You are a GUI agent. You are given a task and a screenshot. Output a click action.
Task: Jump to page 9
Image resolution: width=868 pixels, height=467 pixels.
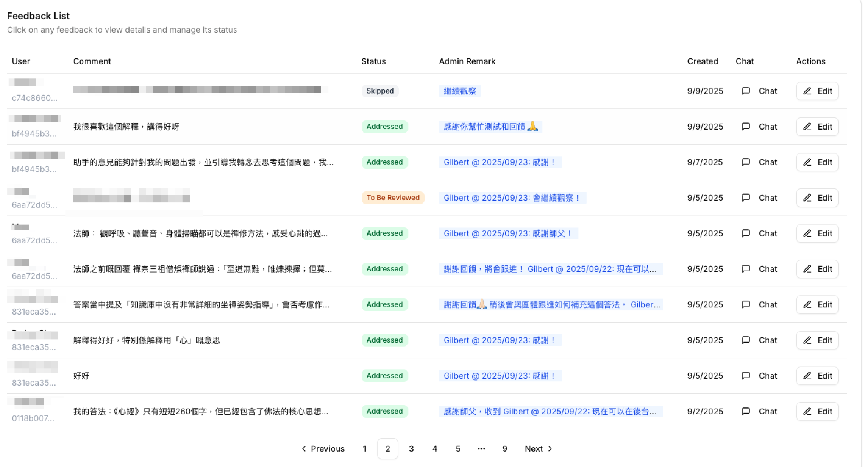tap(504, 449)
